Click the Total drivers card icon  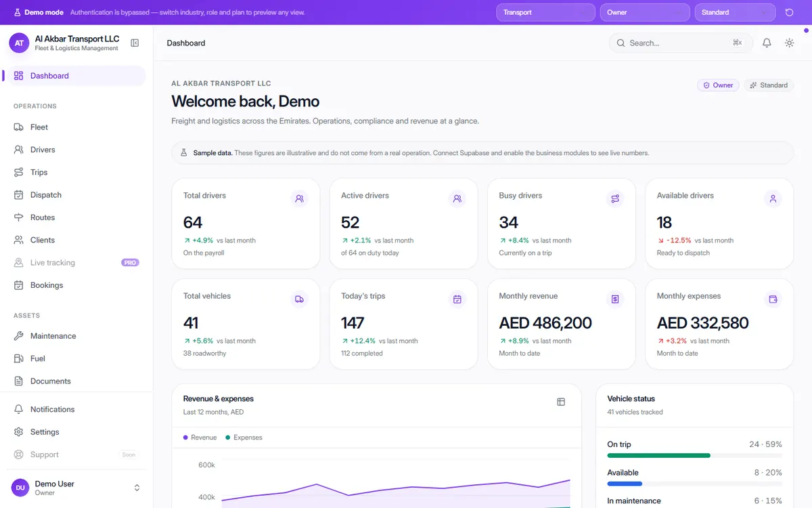tap(299, 199)
